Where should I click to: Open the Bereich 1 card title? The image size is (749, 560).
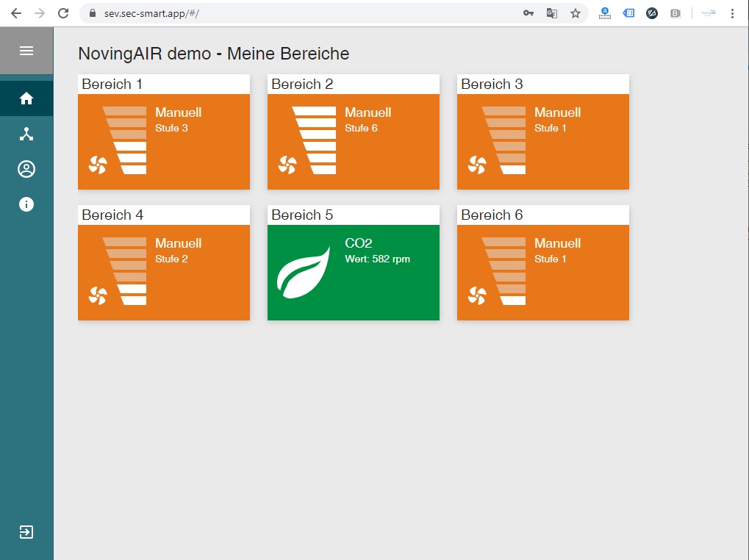point(112,84)
